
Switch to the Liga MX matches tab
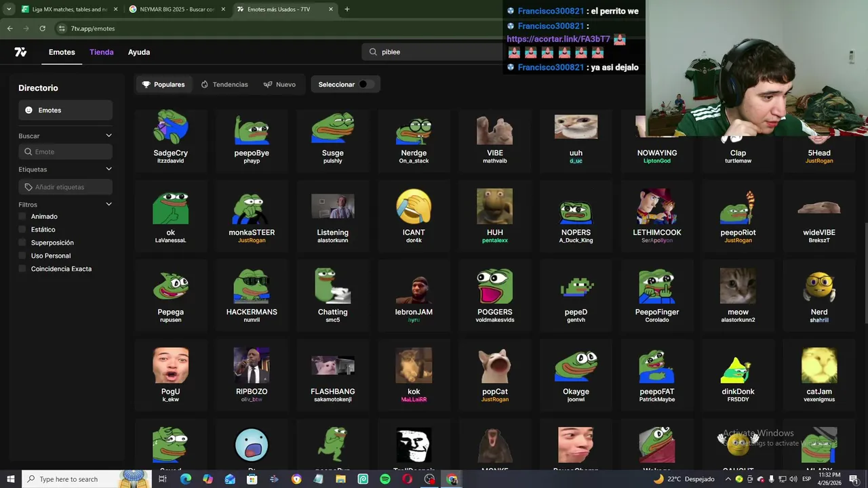(68, 9)
